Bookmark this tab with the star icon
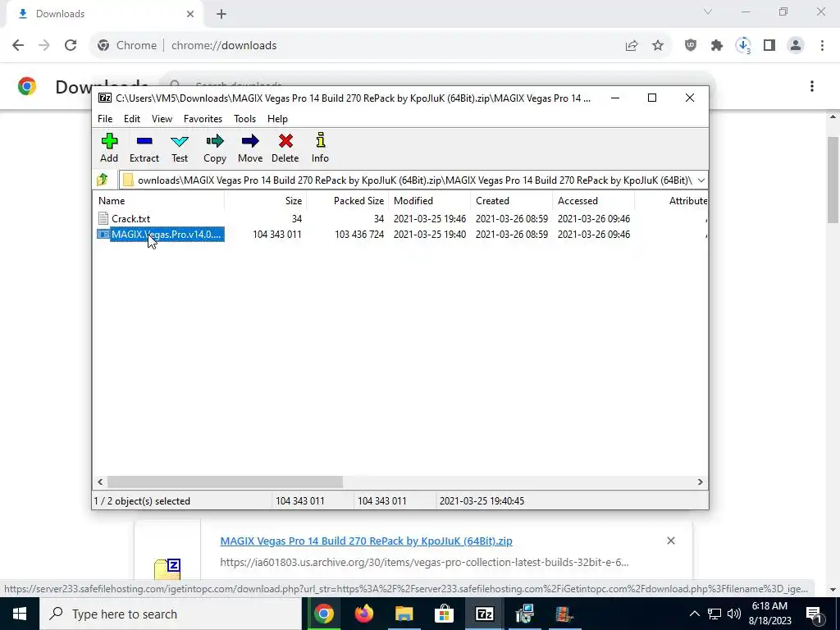 (658, 46)
